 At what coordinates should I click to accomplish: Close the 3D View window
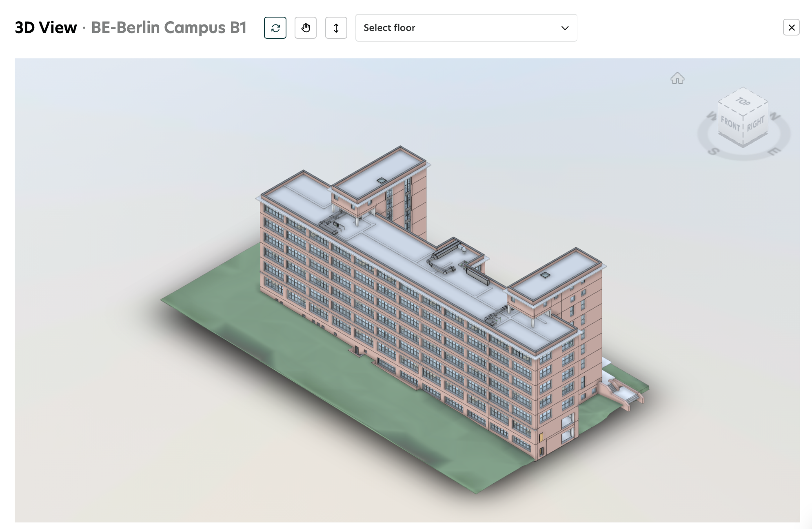[x=792, y=27]
